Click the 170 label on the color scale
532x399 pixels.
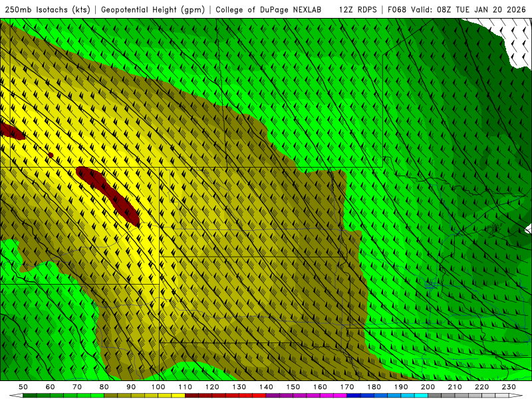347,387
